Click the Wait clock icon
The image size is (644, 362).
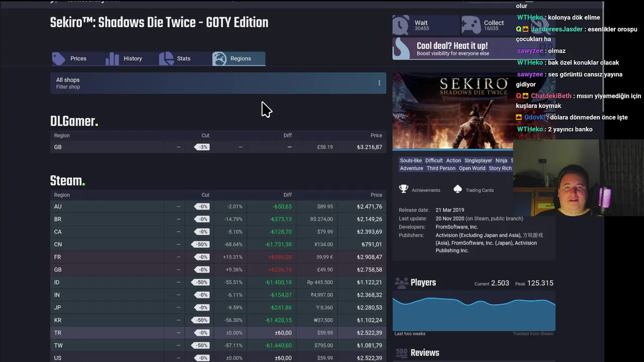pyautogui.click(x=401, y=25)
